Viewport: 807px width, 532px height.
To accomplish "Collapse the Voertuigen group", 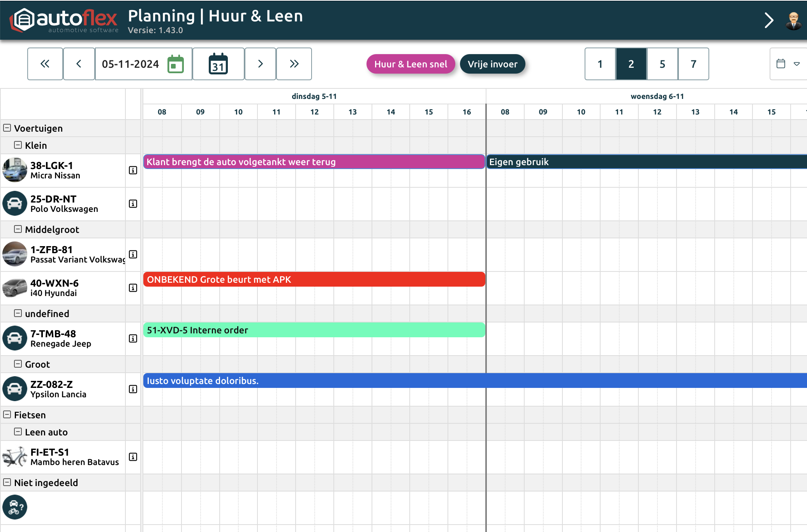I will pos(7,128).
